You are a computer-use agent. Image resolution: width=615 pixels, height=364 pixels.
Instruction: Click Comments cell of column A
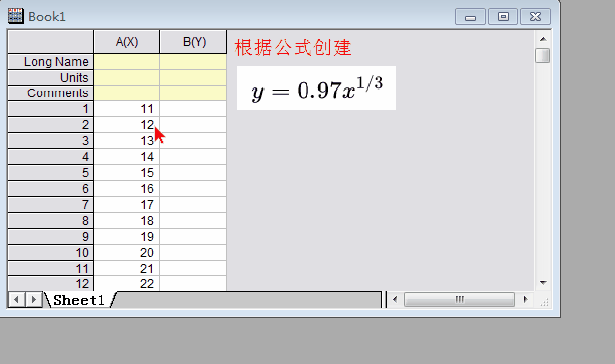(x=126, y=93)
